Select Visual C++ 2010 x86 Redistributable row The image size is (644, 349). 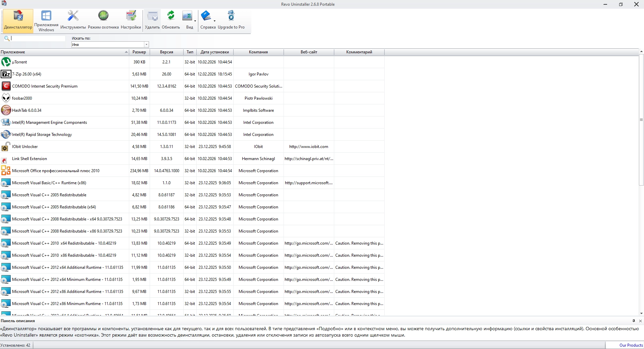click(x=192, y=255)
